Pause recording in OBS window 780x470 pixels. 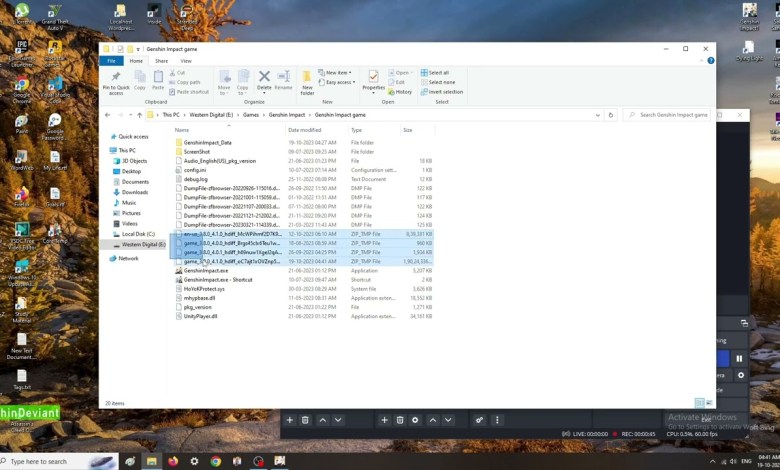click(739, 359)
